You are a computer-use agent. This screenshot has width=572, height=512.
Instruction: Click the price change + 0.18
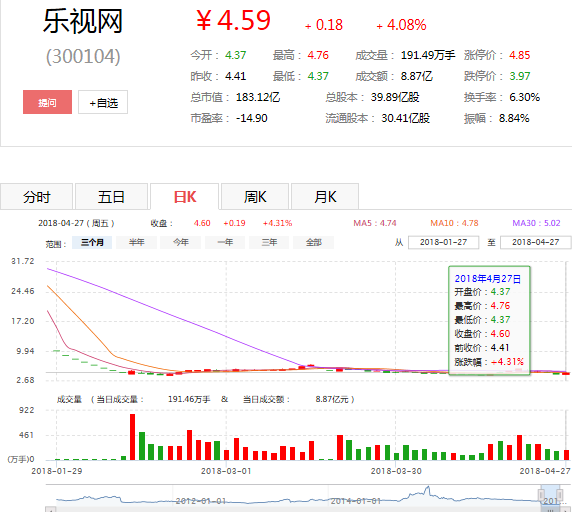[324, 25]
